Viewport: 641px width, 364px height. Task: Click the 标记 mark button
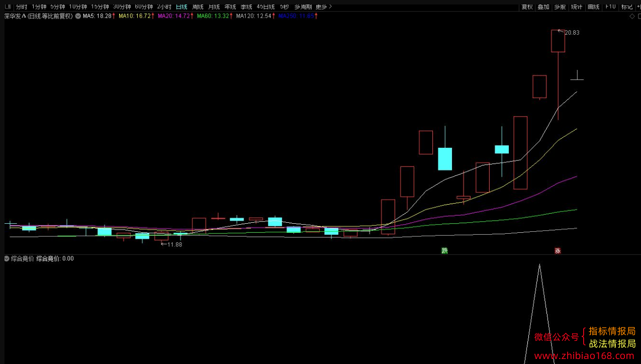click(627, 7)
